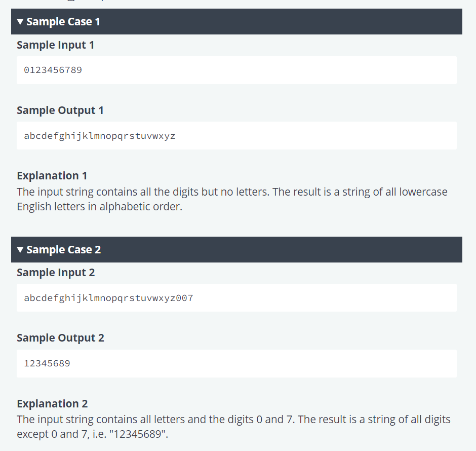This screenshot has height=451, width=476.
Task: Click the Sample Case 1 title text
Action: coord(63,22)
